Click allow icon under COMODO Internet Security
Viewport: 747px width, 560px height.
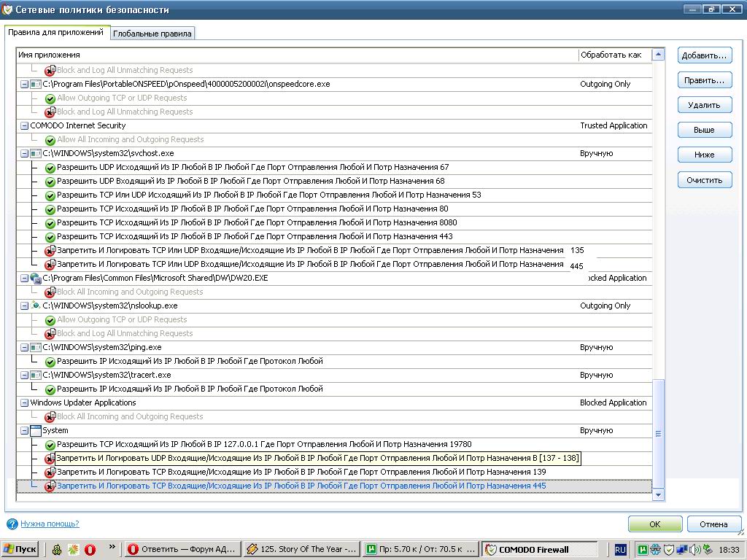tap(50, 141)
